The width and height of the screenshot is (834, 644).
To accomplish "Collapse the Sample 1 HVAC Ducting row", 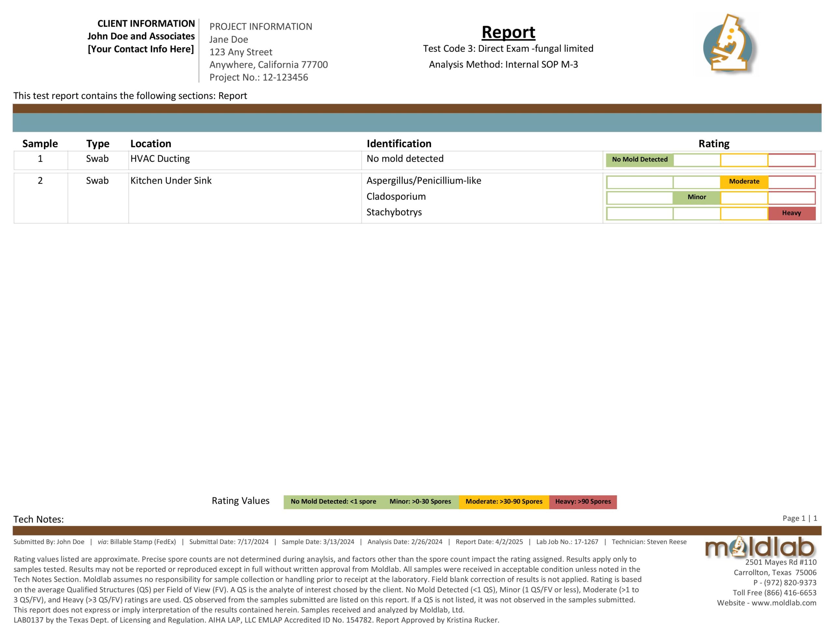I will pos(160,159).
